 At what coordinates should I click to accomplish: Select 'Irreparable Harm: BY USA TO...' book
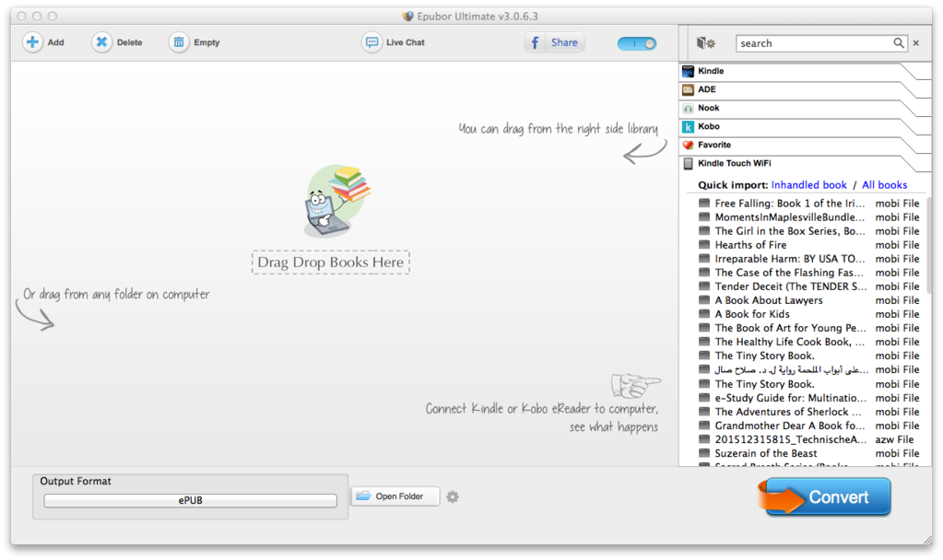808,259
